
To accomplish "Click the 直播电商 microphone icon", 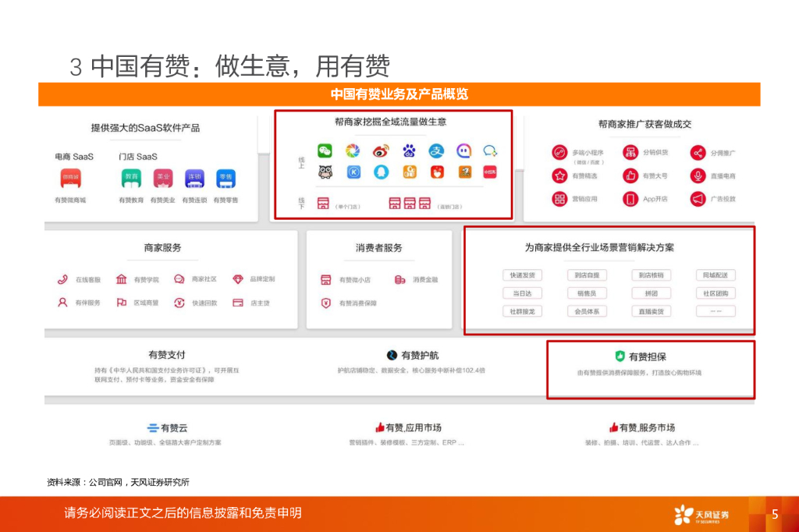I will tap(698, 176).
